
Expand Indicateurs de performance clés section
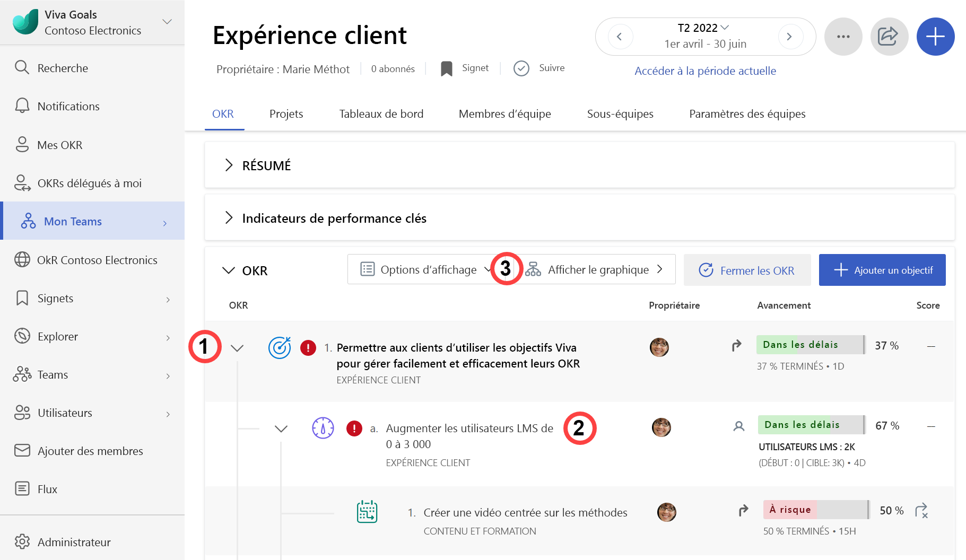[x=229, y=217]
